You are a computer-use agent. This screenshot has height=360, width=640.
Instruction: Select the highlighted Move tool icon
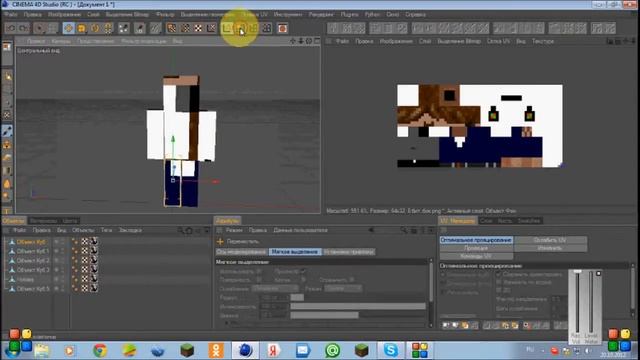pyautogui.click(x=68, y=28)
